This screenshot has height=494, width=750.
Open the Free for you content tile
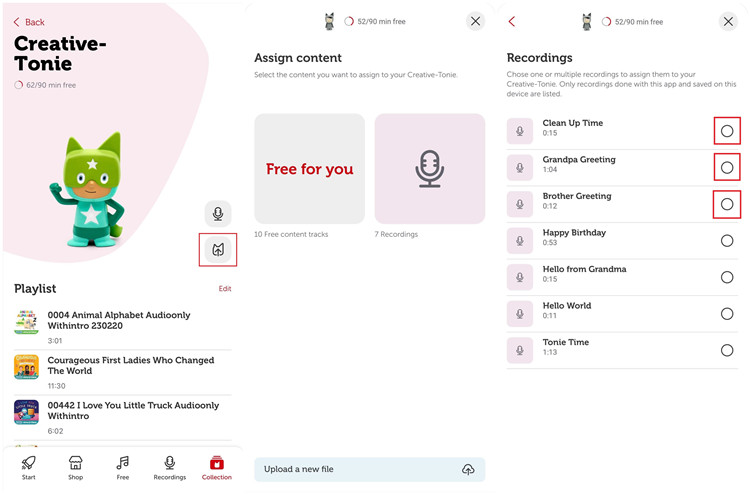309,169
